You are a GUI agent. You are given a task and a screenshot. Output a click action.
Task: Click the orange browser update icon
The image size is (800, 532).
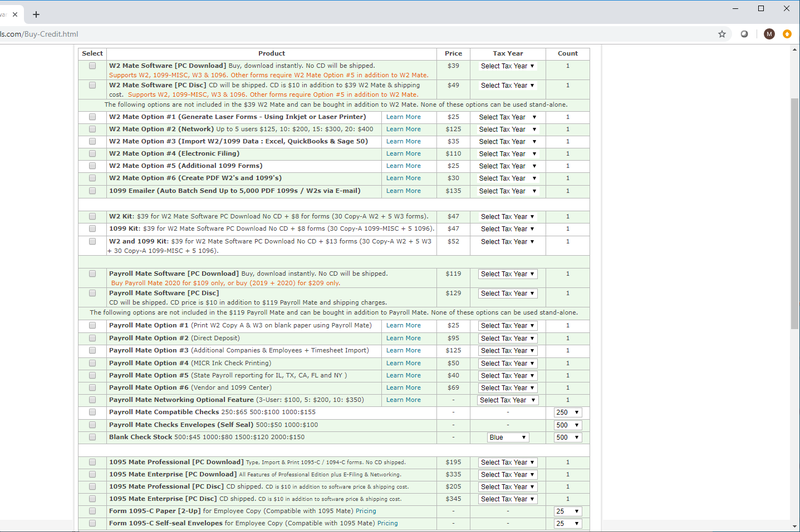tap(787, 34)
